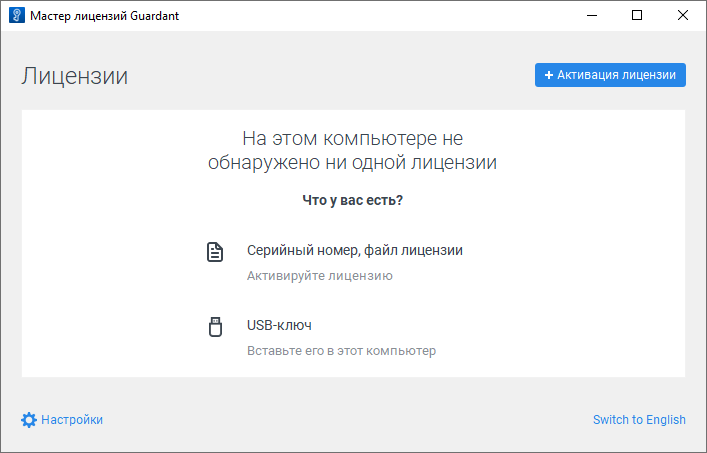This screenshot has width=707, height=453.
Task: Select the USB-ключ option text
Action: point(279,325)
